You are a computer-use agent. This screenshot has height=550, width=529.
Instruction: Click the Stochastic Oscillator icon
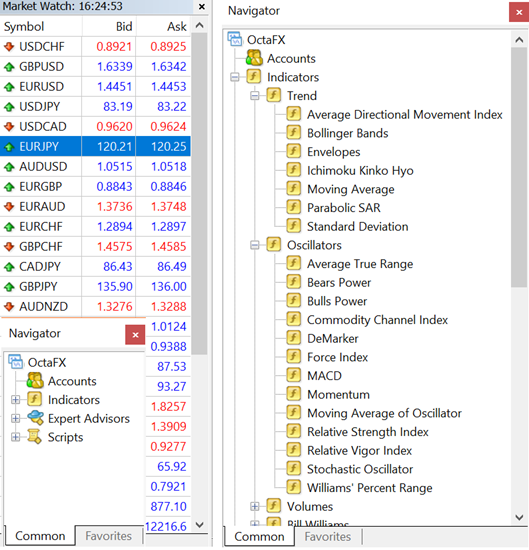point(294,469)
